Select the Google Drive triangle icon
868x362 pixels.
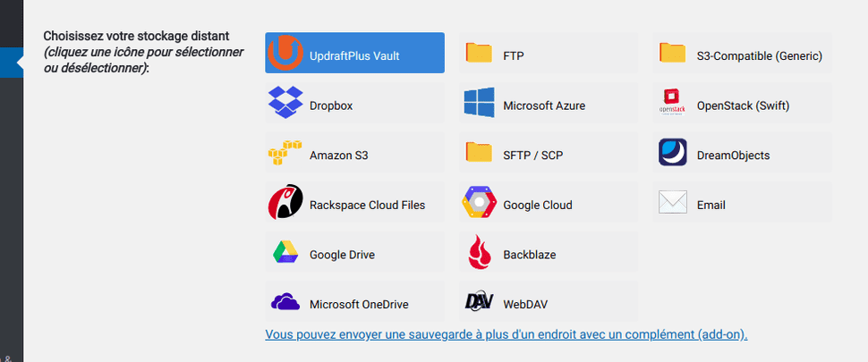click(x=285, y=254)
